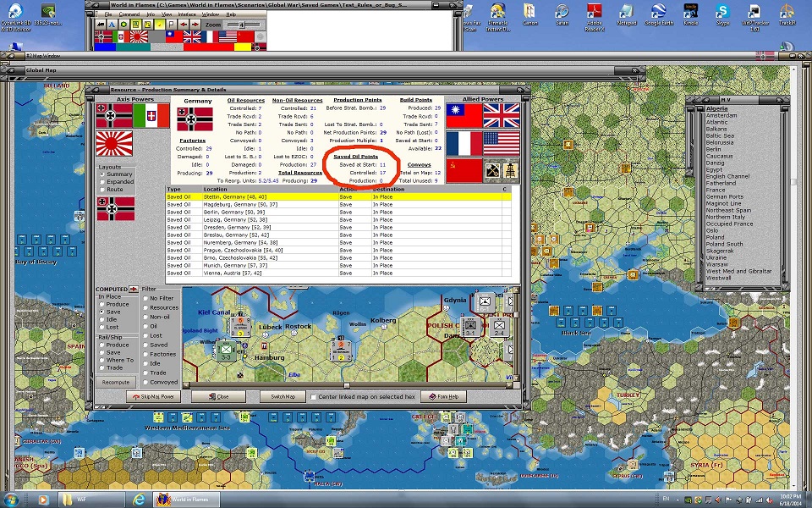Select Saved Oil row for Prague, Czechoslovakia
Screen dimensions: 812x508
[337, 250]
